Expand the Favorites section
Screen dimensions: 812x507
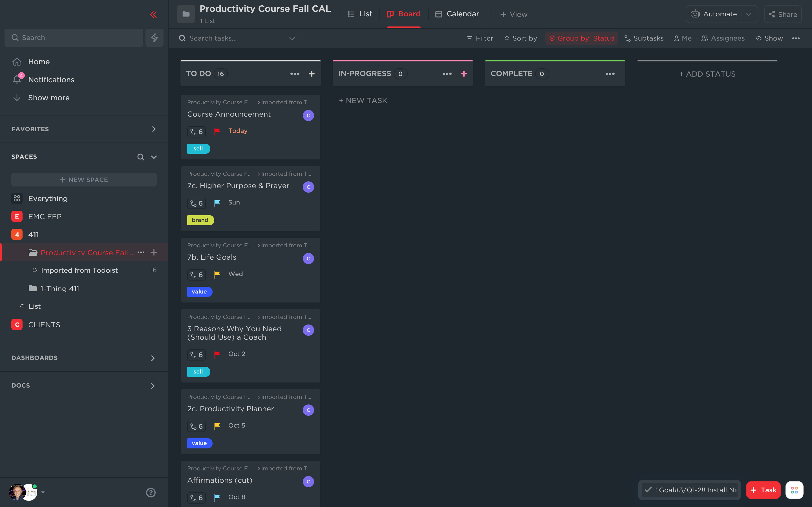point(154,129)
